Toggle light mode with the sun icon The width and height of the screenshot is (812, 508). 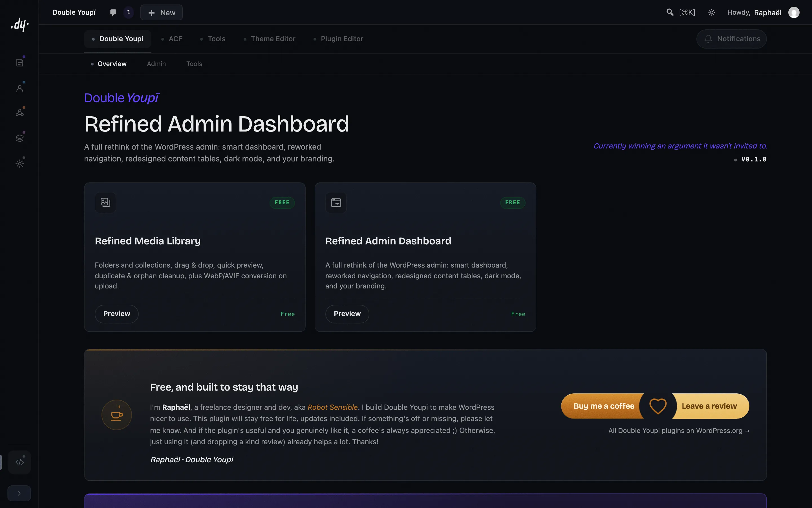pos(711,12)
